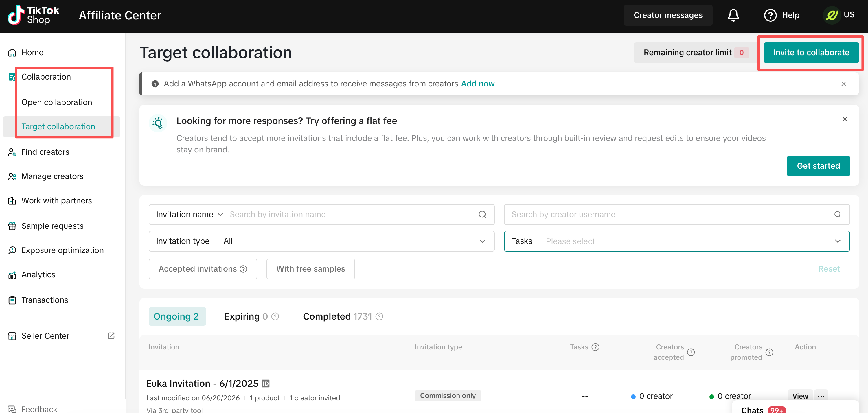Click the Home house icon in sidebar

(x=12, y=53)
